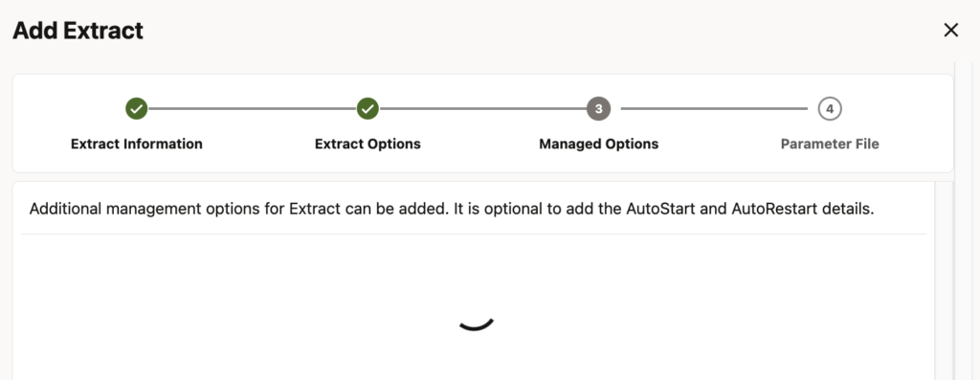Click the Extract Options green checkmark
Viewport: 980px width, 380px height.
click(367, 109)
